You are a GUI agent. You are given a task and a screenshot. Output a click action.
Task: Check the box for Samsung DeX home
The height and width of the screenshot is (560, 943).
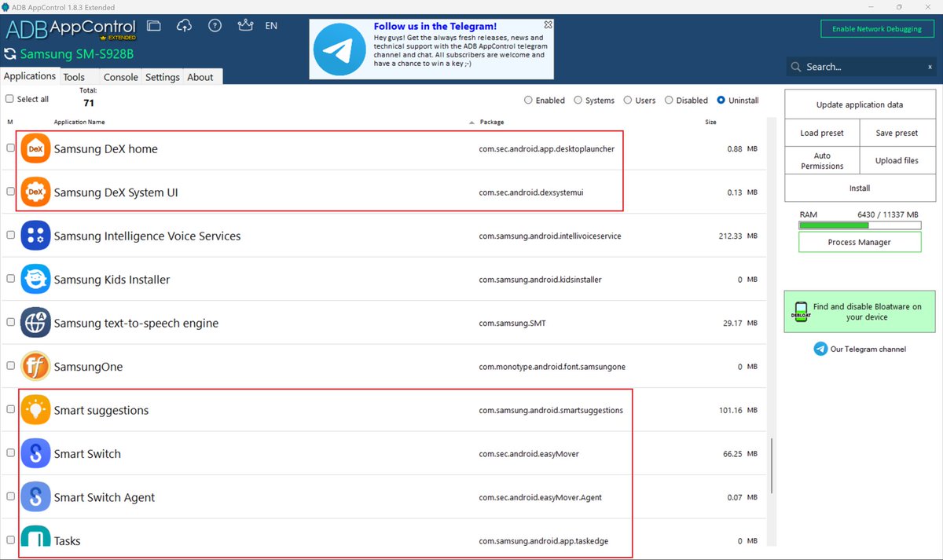(x=10, y=148)
